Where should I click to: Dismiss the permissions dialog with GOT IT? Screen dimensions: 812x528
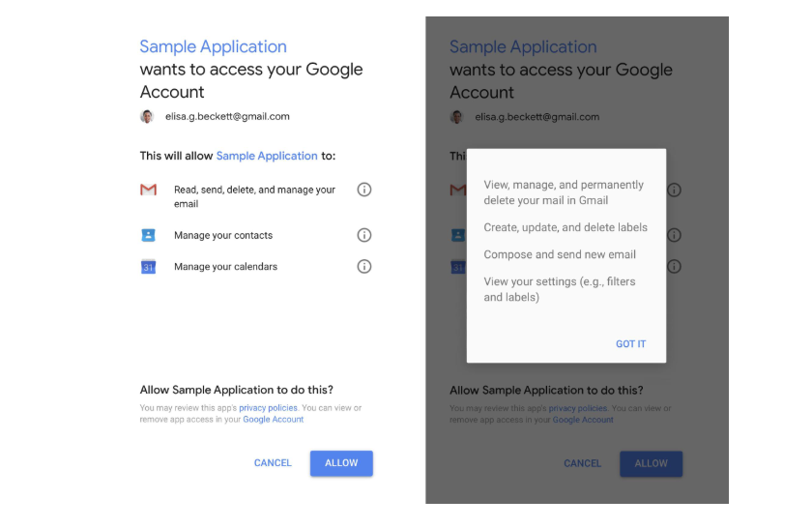click(x=630, y=344)
